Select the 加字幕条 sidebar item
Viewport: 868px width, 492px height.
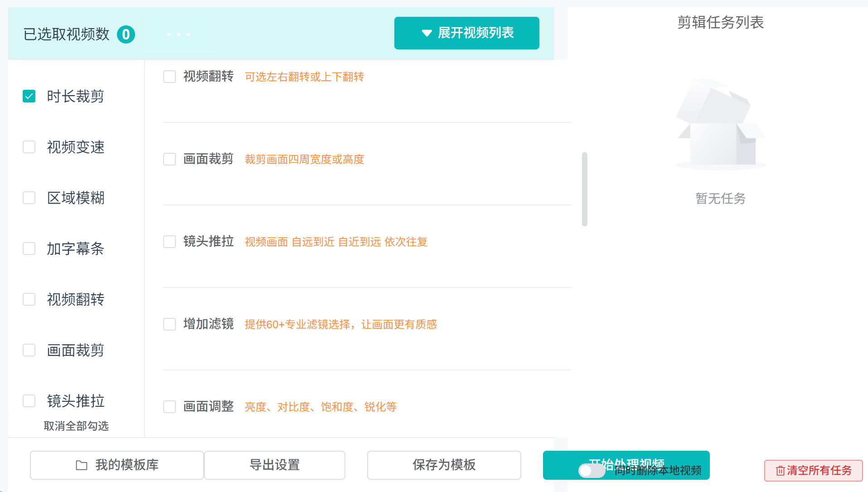[x=75, y=248]
